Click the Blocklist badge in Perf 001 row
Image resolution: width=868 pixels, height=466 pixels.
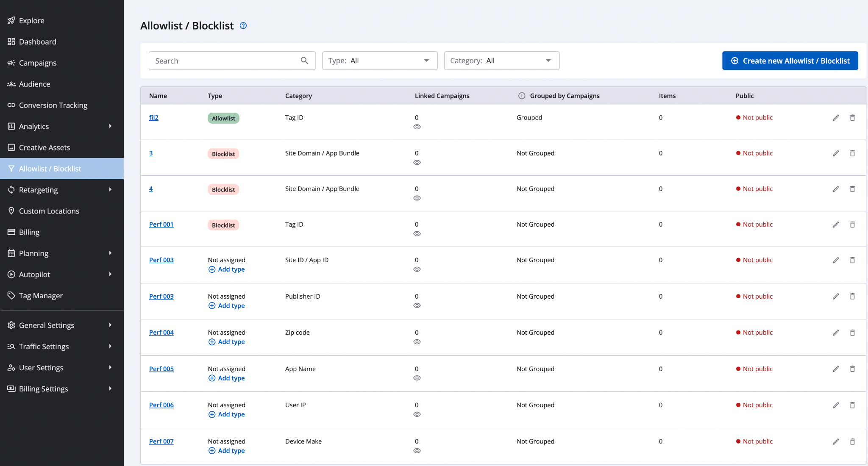223,225
